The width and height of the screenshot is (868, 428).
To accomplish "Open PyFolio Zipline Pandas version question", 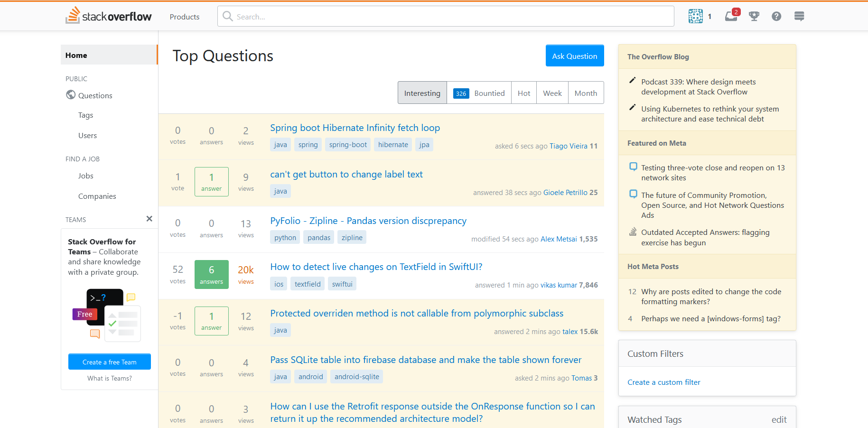I will click(x=368, y=221).
